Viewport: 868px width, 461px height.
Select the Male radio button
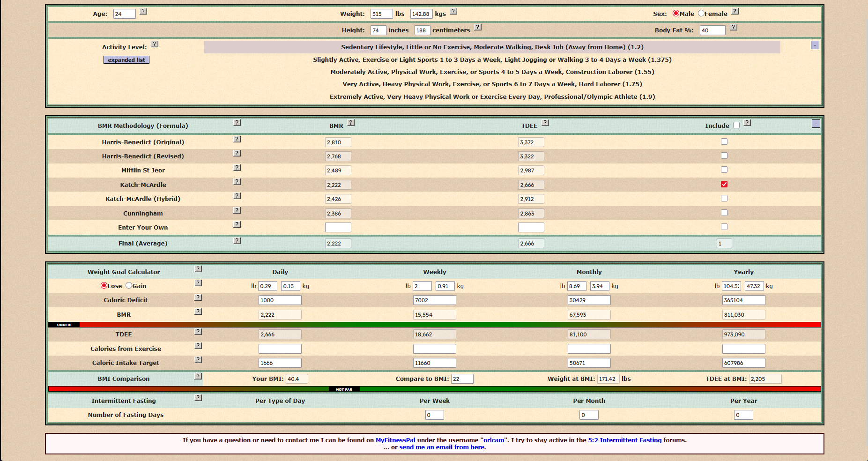(676, 13)
